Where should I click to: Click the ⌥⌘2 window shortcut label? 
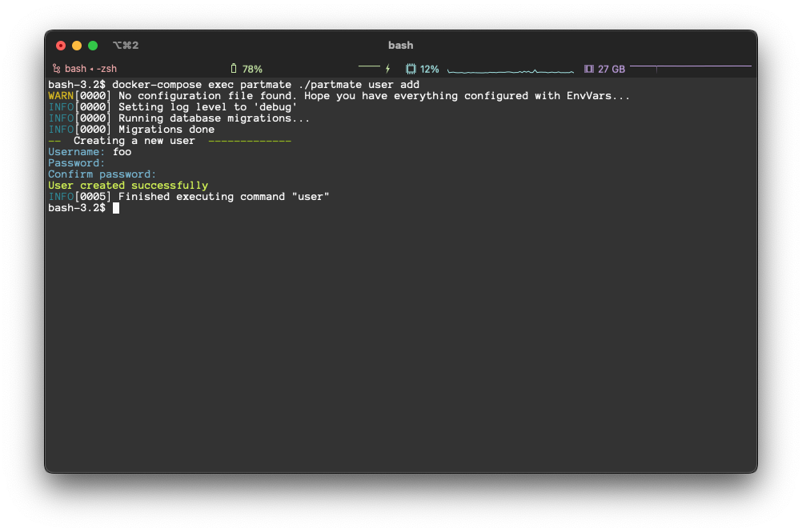pyautogui.click(x=126, y=46)
